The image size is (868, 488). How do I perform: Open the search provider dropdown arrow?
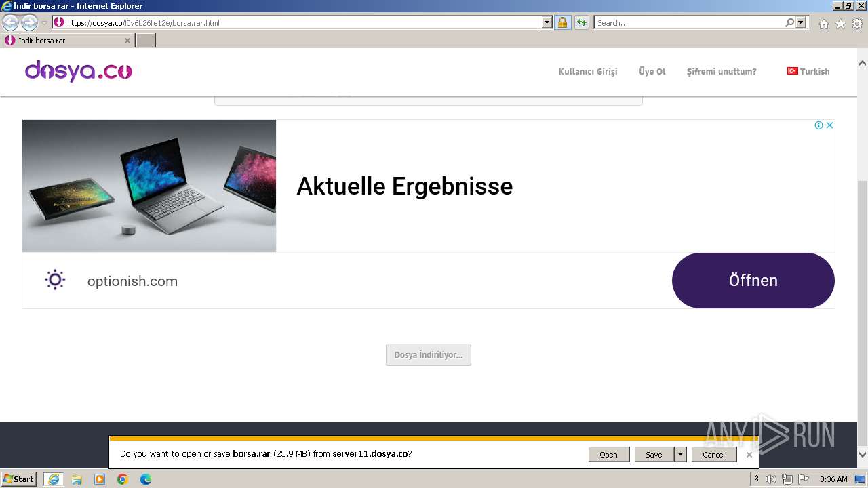tap(802, 22)
